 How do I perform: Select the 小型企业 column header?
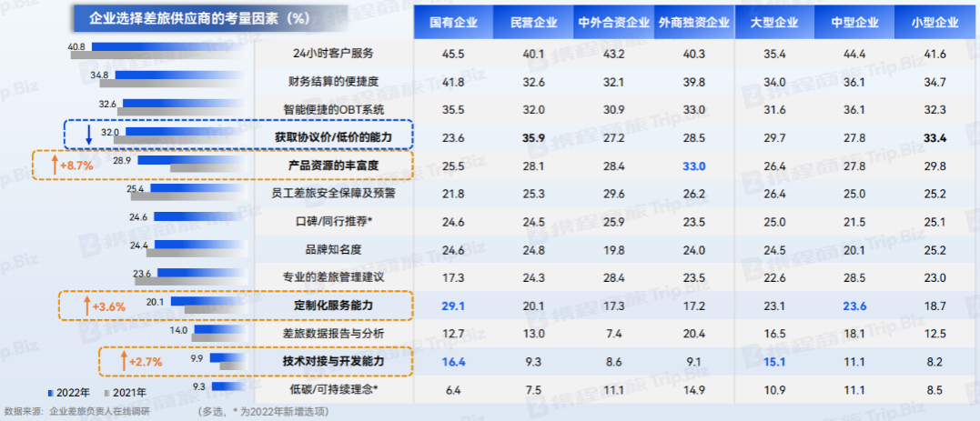[x=935, y=23]
